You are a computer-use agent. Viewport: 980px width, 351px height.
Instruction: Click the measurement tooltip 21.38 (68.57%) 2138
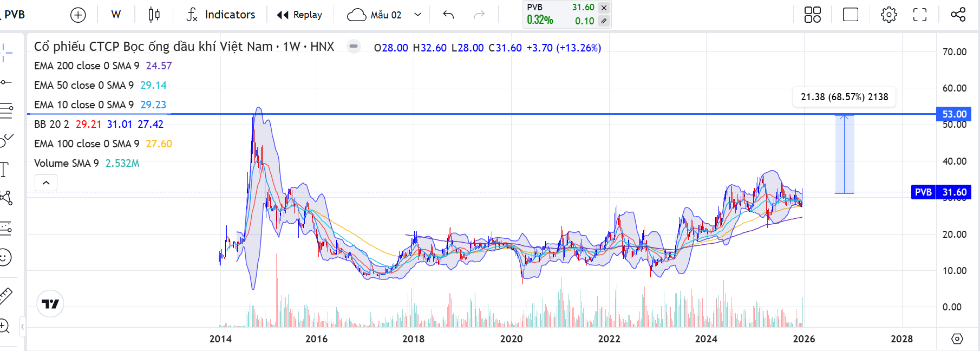pyautogui.click(x=844, y=97)
